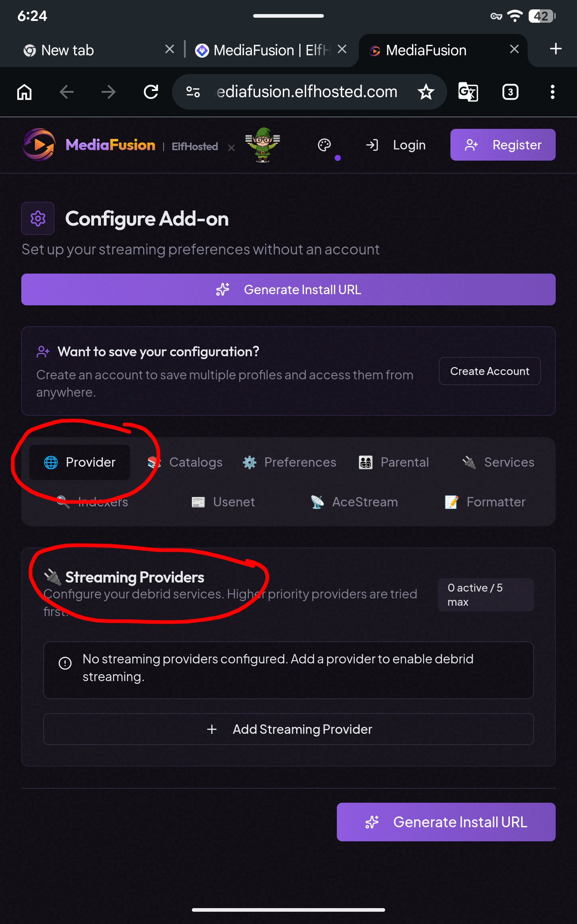Open the theme palette icon

(324, 145)
